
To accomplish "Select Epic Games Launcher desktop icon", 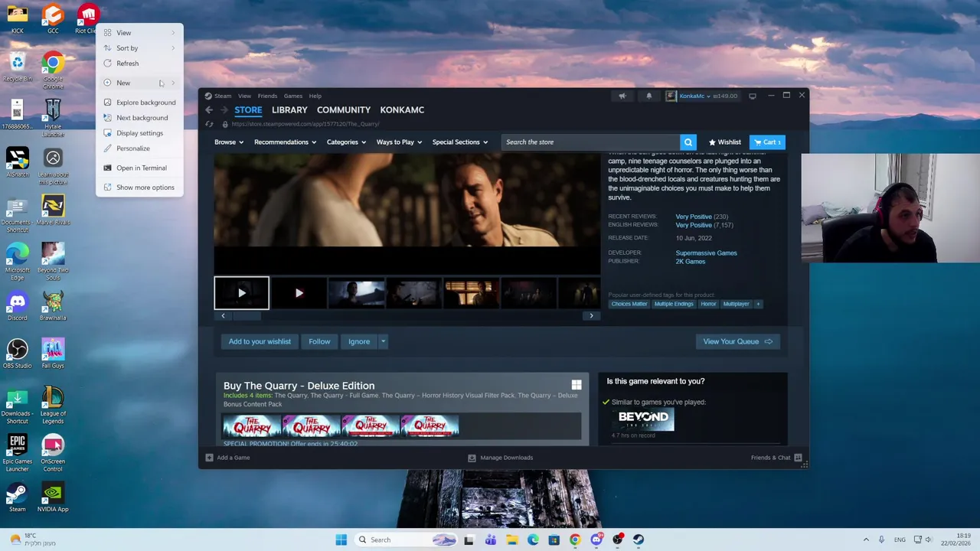I will 17,453.
